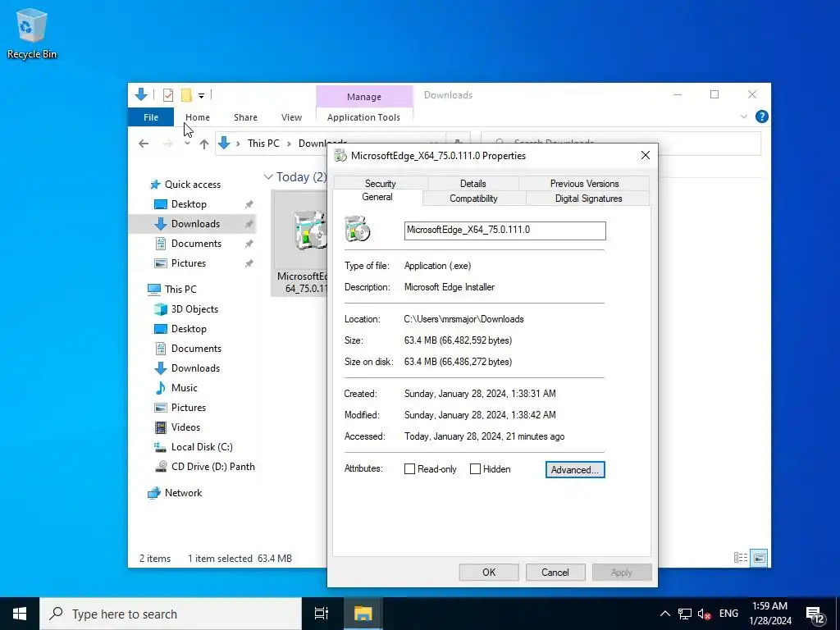This screenshot has height=630, width=840.
Task: Open the Customize Quick Access Toolbar arrow
Action: coord(202,96)
